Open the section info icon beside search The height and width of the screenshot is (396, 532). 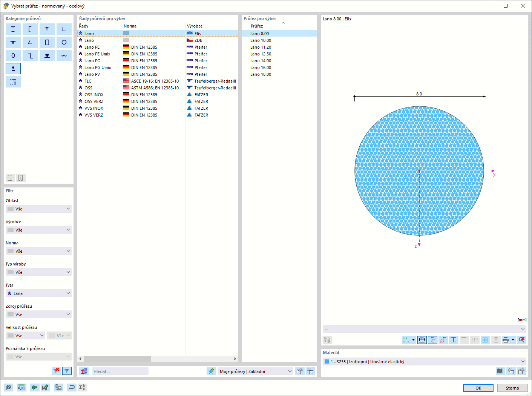(84, 371)
